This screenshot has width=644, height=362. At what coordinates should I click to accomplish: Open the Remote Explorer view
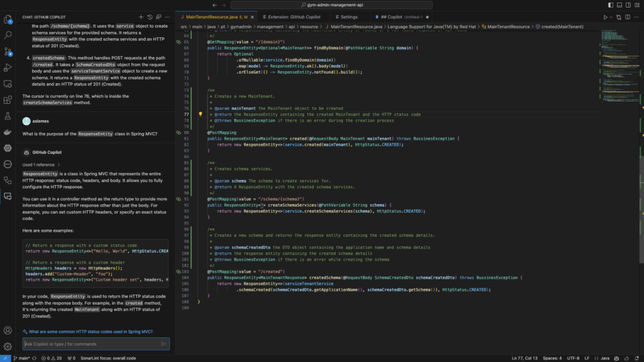pos(8,84)
